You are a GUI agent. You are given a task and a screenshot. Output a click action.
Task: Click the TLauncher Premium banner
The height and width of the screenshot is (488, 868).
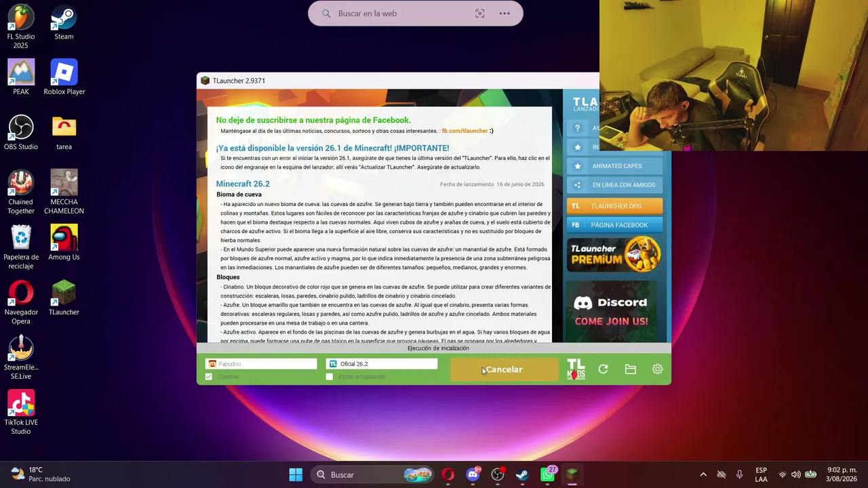pyautogui.click(x=614, y=254)
